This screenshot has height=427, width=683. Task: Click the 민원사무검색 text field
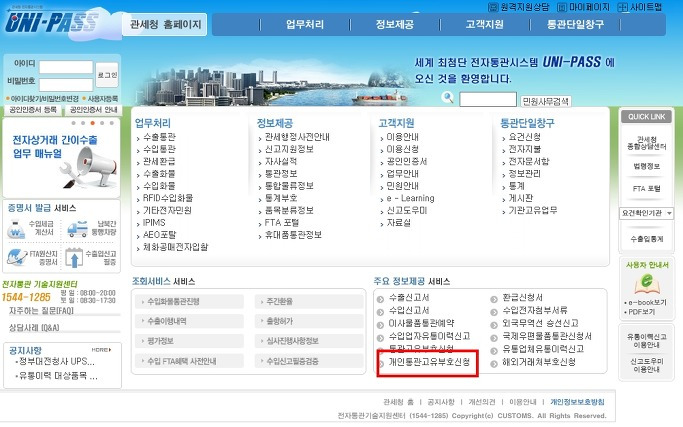point(488,99)
